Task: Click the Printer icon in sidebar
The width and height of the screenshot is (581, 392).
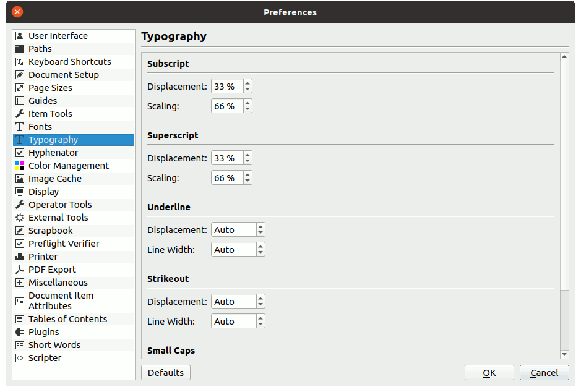Action: 20,257
